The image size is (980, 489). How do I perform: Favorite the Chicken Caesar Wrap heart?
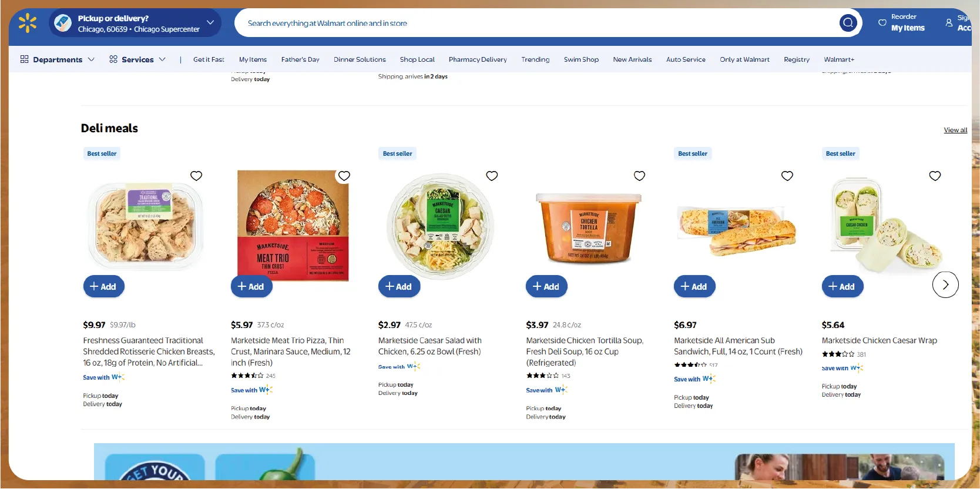(935, 176)
